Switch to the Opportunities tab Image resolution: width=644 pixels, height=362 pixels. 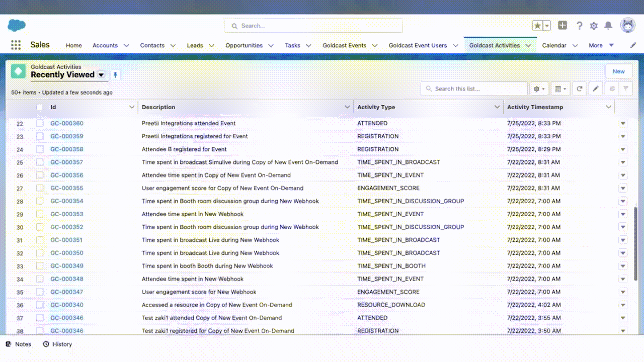[x=244, y=45]
